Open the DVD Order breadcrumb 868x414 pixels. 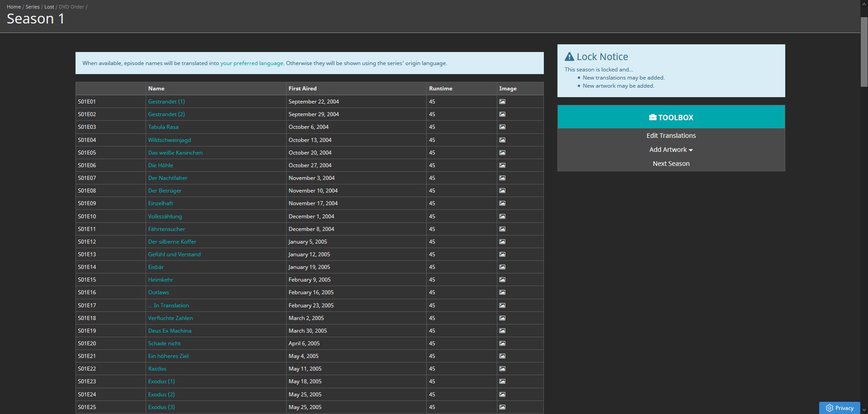tap(71, 7)
